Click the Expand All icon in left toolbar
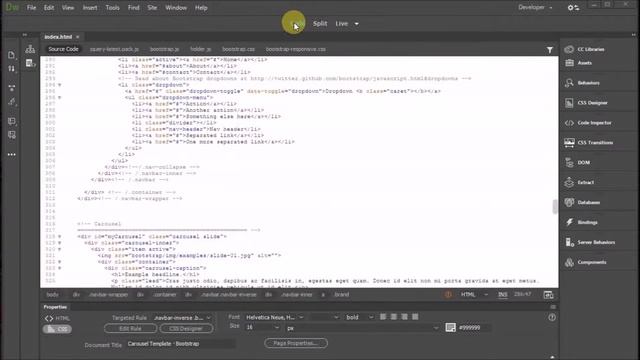This screenshot has height=360, width=640. (11, 88)
